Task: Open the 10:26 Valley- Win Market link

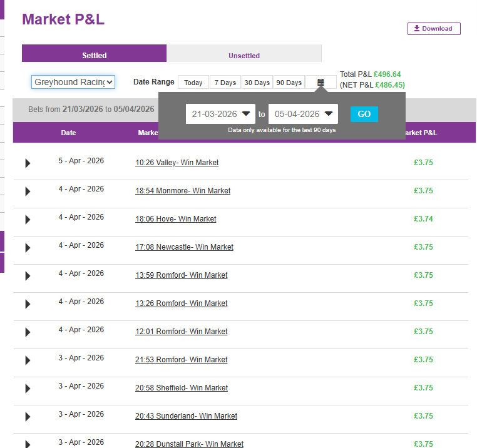Action: click(177, 163)
